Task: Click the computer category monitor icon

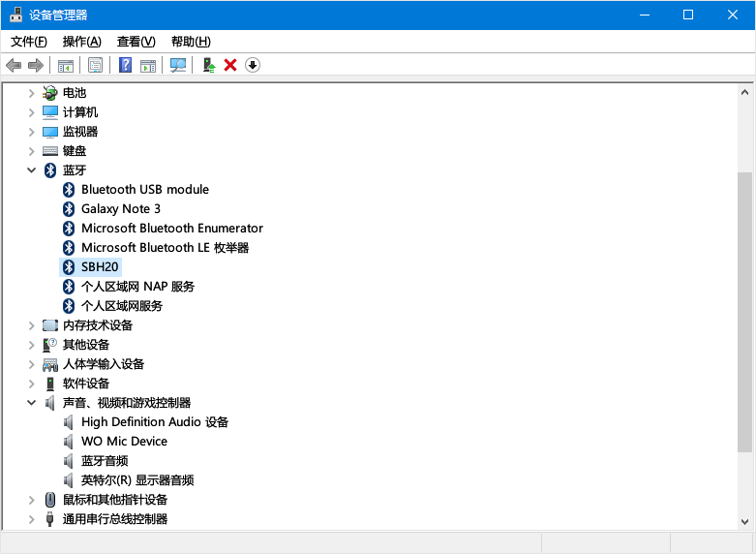Action: click(50, 112)
